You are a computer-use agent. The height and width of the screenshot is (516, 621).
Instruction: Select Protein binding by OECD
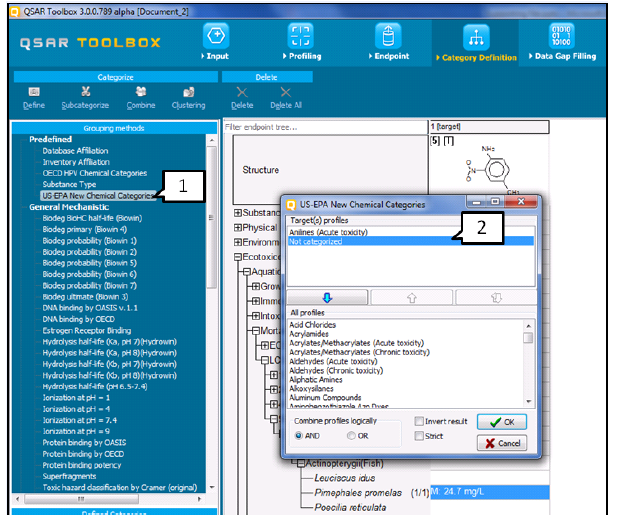click(83, 454)
